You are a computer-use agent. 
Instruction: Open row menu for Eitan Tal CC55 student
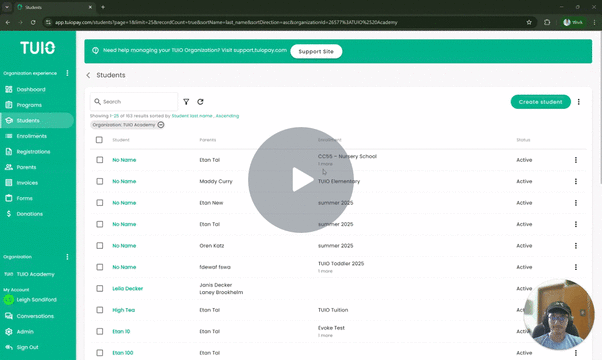(x=576, y=160)
